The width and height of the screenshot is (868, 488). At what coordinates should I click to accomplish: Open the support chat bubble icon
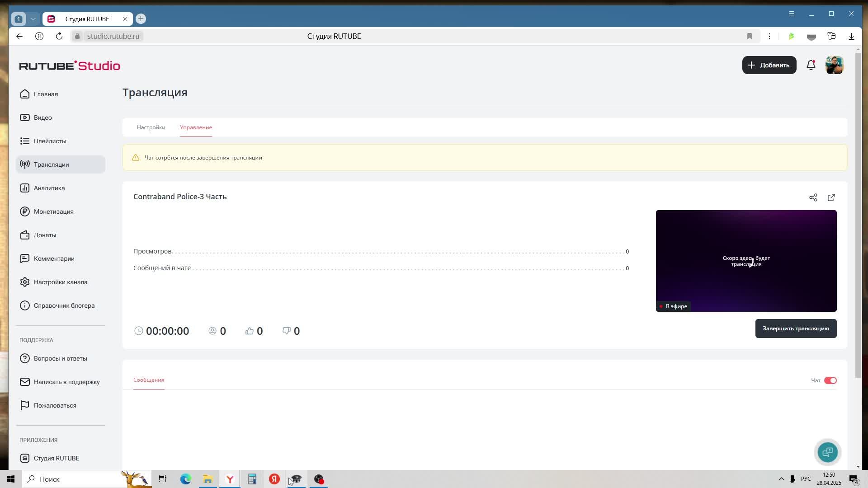point(827,452)
